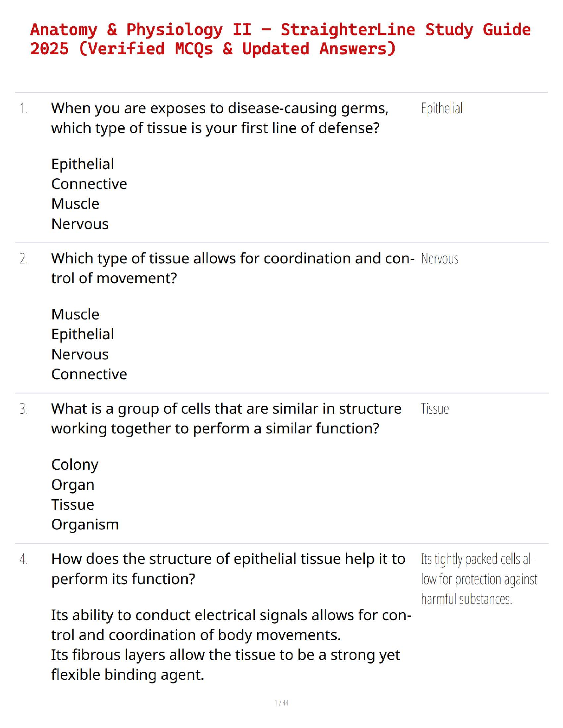Image resolution: width=563 pixels, height=728 pixels.
Task: Click the right-column answer Nervous for question 2
Action: [440, 259]
